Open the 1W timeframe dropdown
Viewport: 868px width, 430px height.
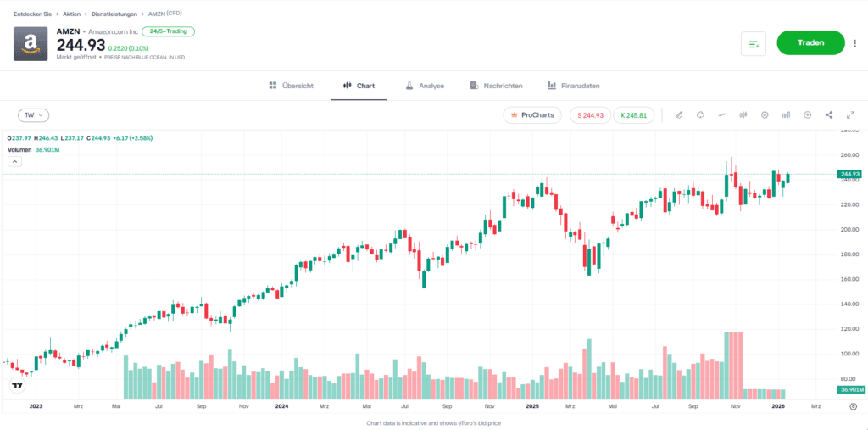34,114
